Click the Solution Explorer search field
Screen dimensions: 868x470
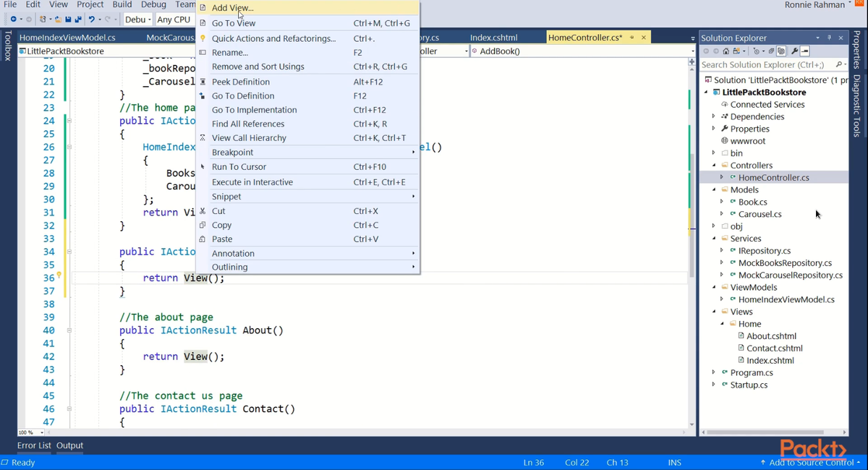[x=765, y=64]
